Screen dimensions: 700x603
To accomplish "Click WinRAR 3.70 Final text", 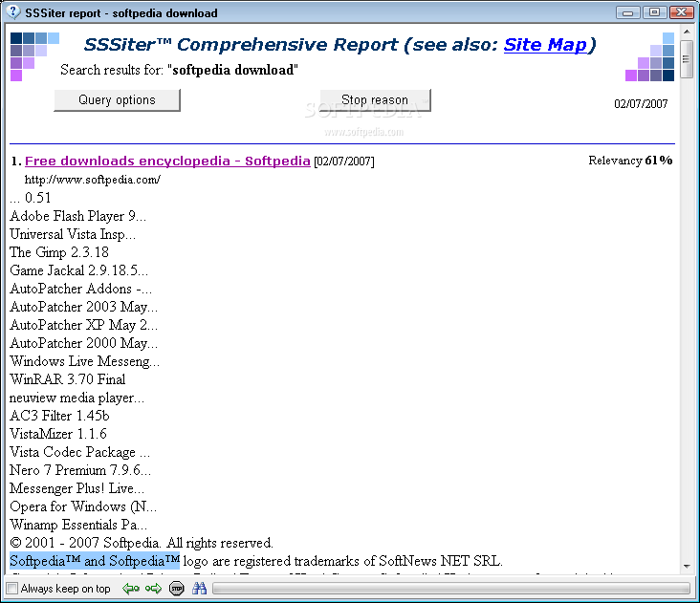I will click(x=67, y=379).
